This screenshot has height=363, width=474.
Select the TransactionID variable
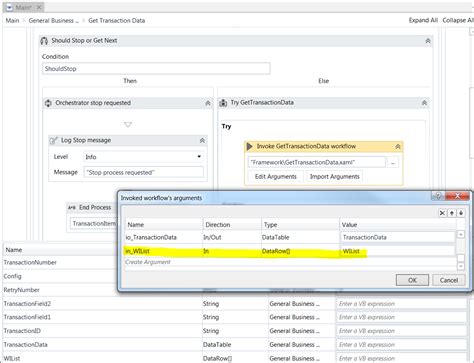22,331
